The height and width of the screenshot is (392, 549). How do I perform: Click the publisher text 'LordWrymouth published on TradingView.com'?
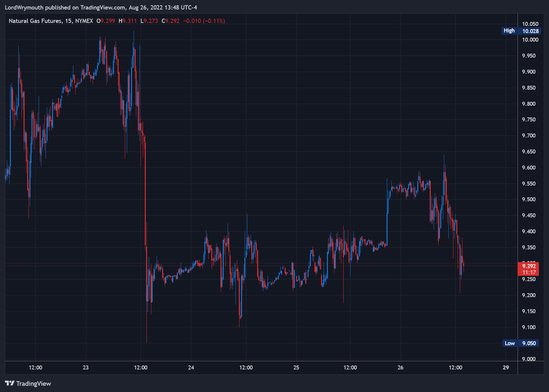tap(65, 8)
